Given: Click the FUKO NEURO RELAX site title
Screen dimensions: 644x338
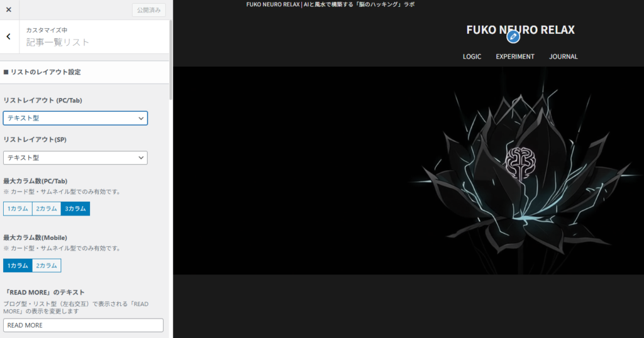Looking at the screenshot, I should click(x=520, y=30).
